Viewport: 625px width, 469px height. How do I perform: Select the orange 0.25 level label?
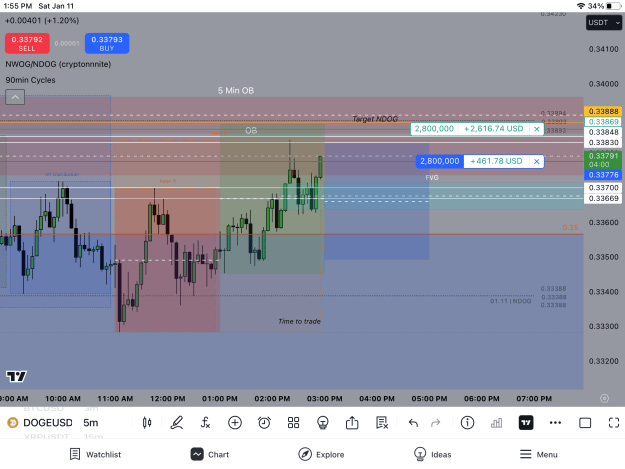[x=570, y=227]
